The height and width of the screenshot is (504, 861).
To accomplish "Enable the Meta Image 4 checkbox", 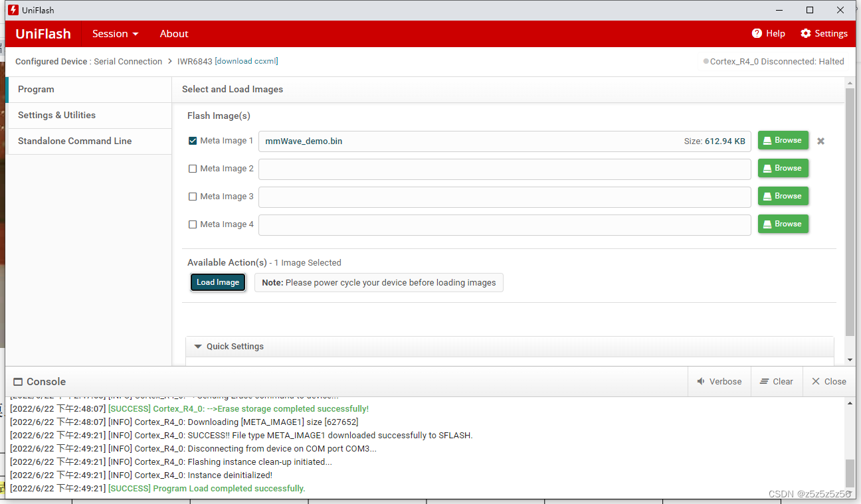I will (193, 224).
